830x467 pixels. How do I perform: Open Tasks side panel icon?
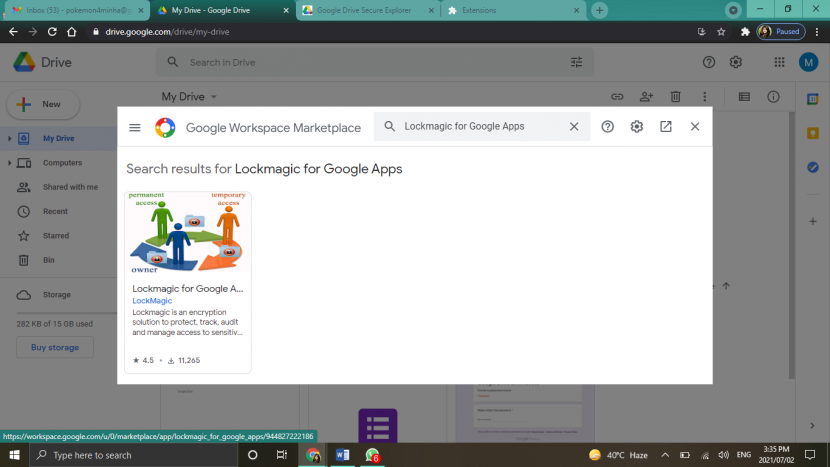(813, 167)
